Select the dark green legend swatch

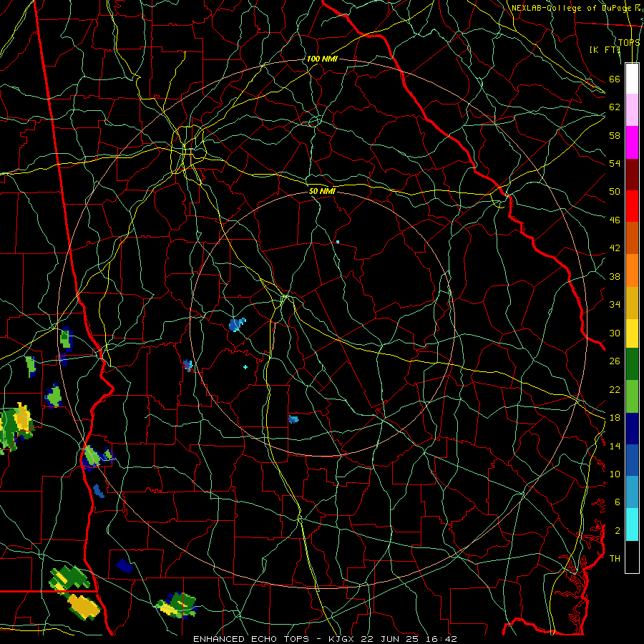pyautogui.click(x=632, y=364)
